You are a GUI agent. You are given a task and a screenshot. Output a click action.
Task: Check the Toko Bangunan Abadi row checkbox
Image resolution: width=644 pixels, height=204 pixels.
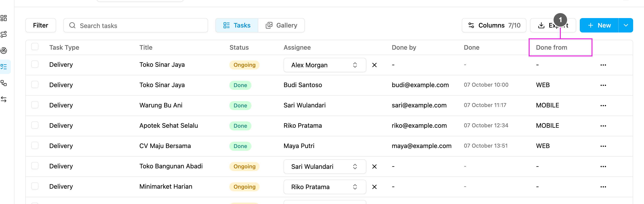[x=35, y=166]
